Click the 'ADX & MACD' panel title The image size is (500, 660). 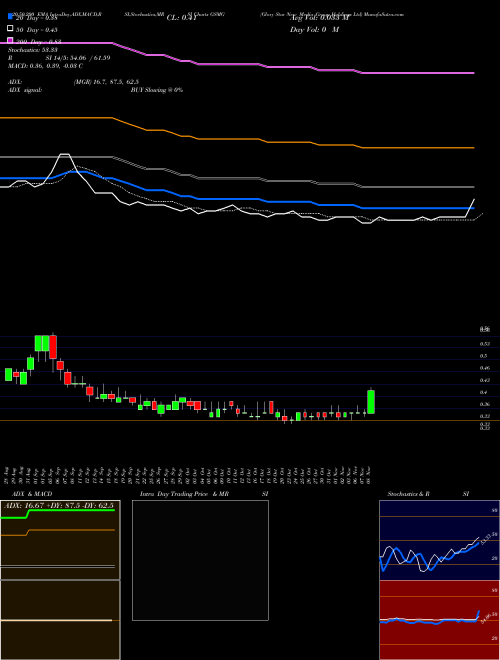(32, 494)
